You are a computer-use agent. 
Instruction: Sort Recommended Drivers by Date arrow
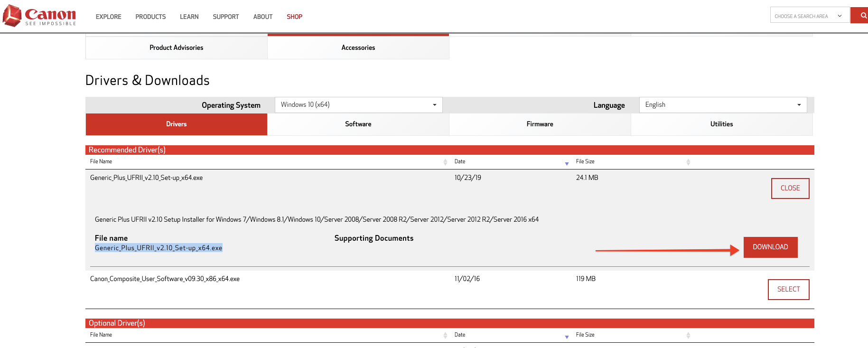tap(567, 163)
